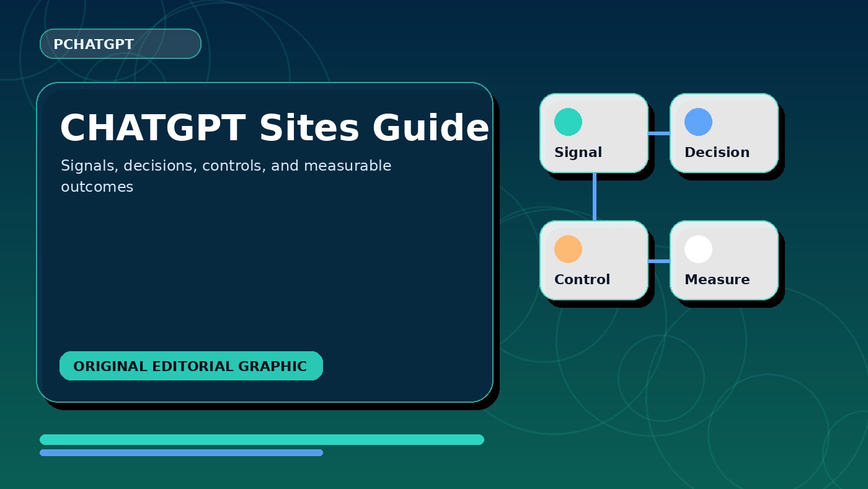Click the "Signal" label text
The height and width of the screenshot is (489, 868).
[578, 153]
